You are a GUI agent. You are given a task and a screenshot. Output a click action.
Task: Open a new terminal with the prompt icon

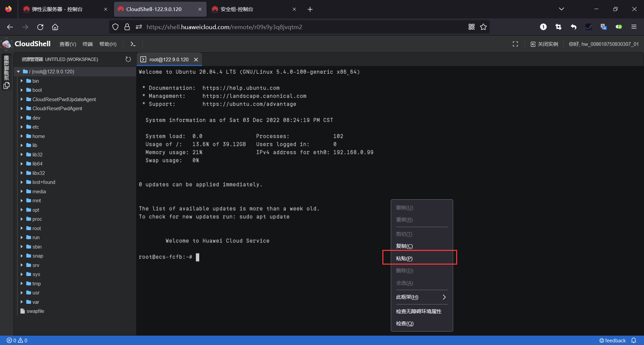click(133, 44)
